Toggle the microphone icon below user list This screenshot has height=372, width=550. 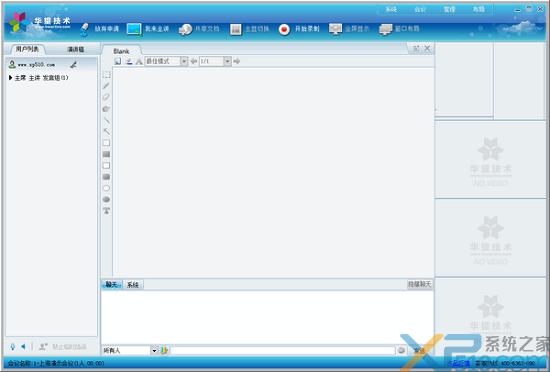[x=13, y=347]
